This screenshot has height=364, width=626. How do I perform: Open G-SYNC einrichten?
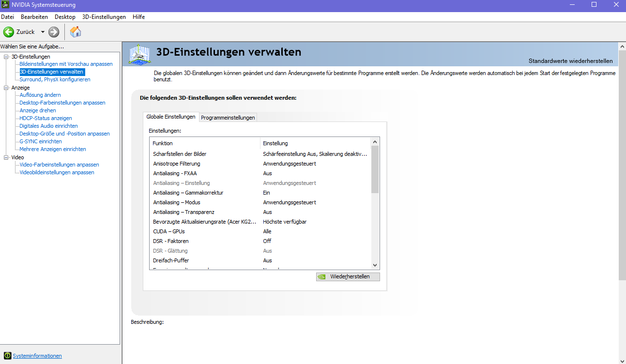(41, 141)
